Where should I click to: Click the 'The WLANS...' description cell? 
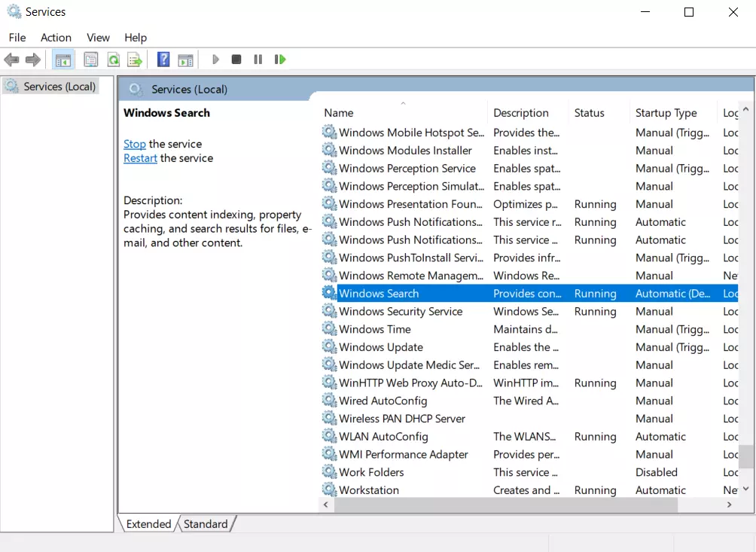pyautogui.click(x=525, y=436)
